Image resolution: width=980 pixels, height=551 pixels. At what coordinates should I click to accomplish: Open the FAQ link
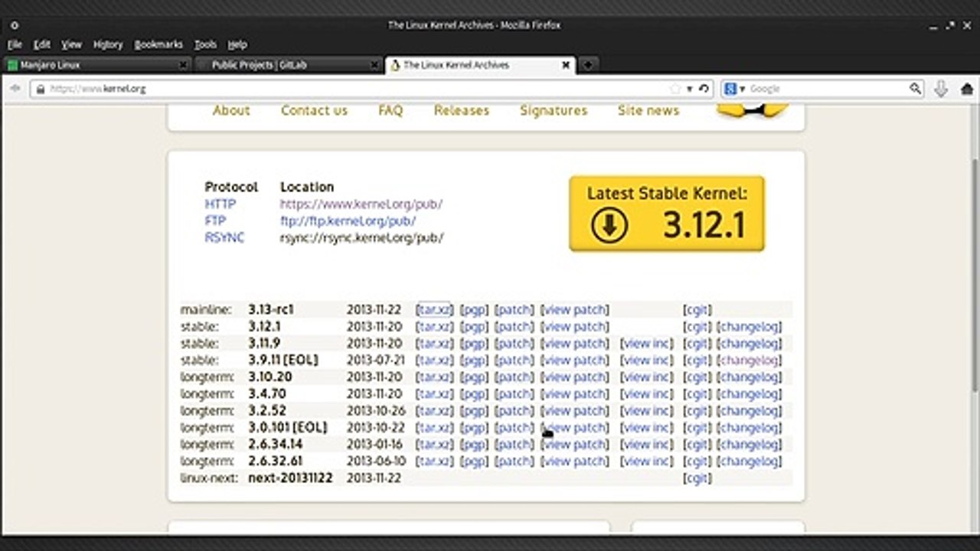point(390,110)
